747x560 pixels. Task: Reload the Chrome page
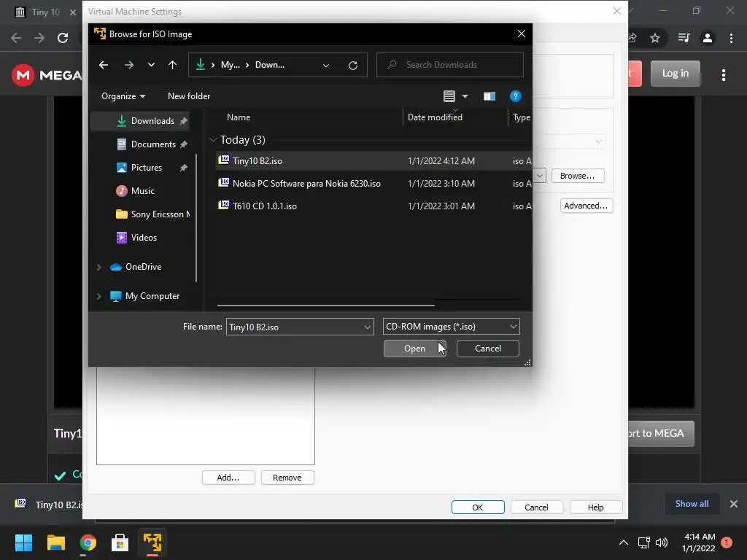point(63,38)
